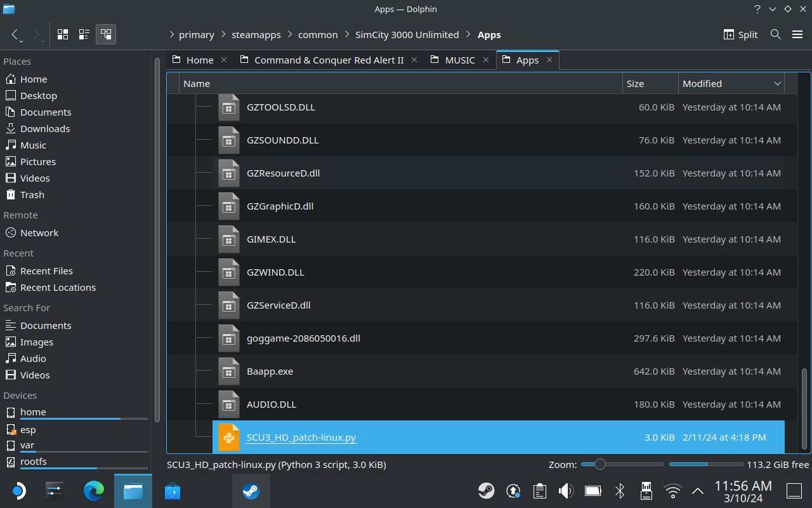Open the rootfs device

pyautogui.click(x=34, y=462)
